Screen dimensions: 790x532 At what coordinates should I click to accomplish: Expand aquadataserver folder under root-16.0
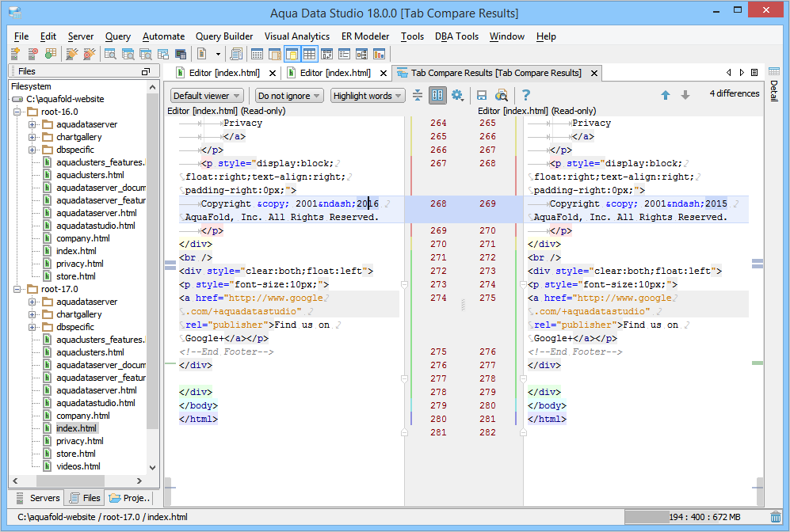32,124
